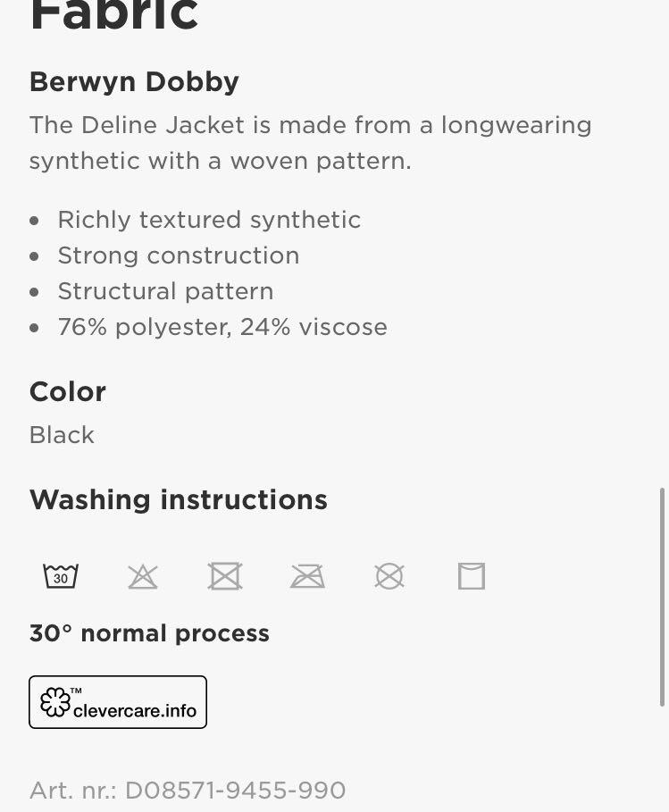This screenshot has width=669, height=812.
Task: Click the Deline Jacket description paragraph
Action: (x=311, y=143)
